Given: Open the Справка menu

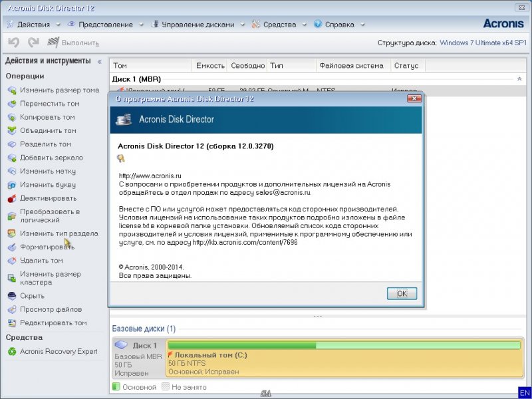Looking at the screenshot, I should tap(340, 25).
